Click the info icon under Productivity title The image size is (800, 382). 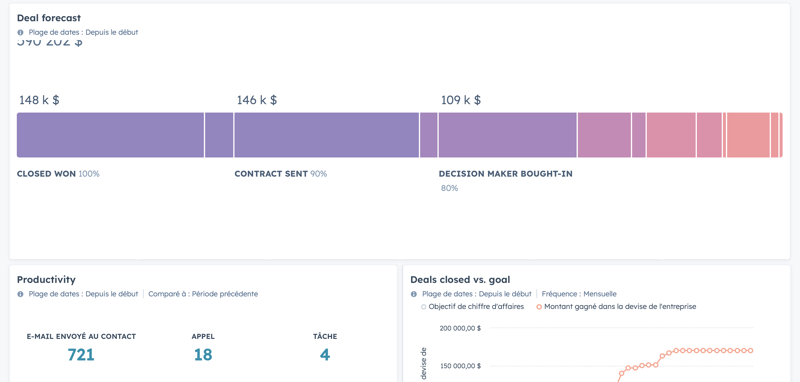[20, 294]
